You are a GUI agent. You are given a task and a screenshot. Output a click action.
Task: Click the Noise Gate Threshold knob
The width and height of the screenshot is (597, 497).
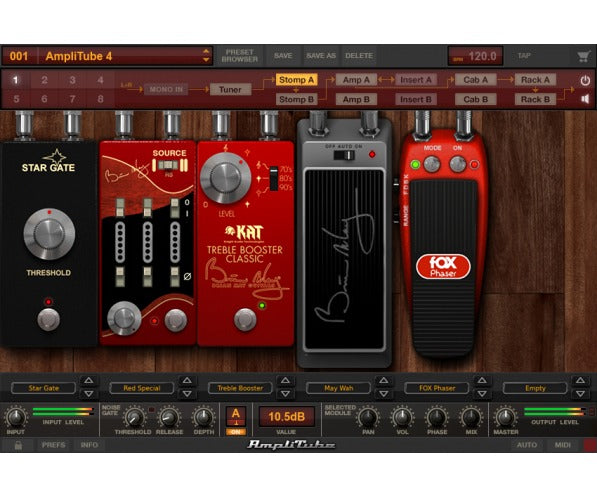pyautogui.click(x=134, y=417)
